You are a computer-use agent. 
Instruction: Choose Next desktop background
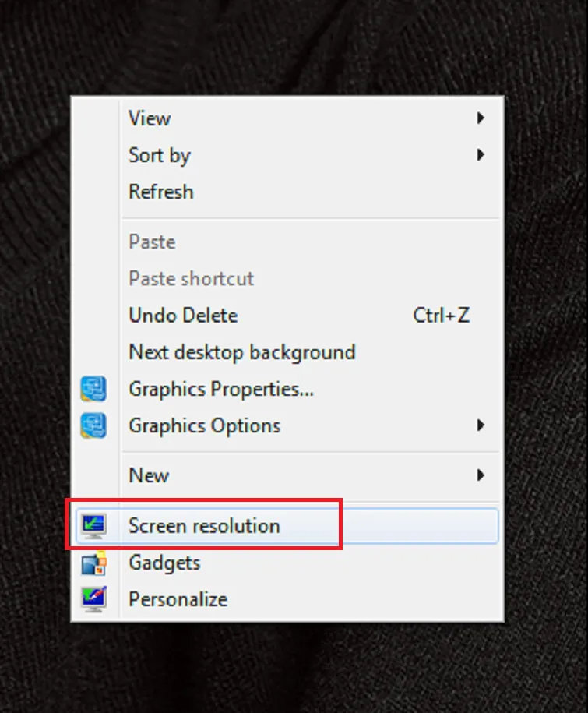pyautogui.click(x=242, y=352)
